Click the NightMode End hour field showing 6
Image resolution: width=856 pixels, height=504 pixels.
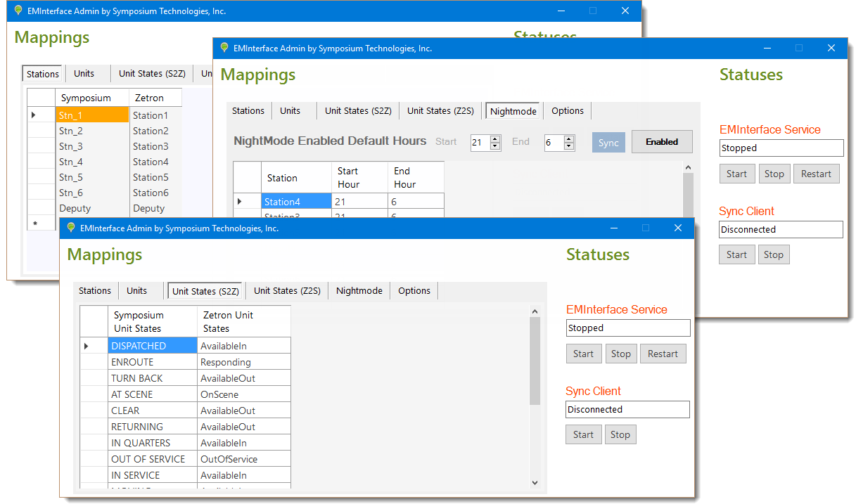pos(554,143)
